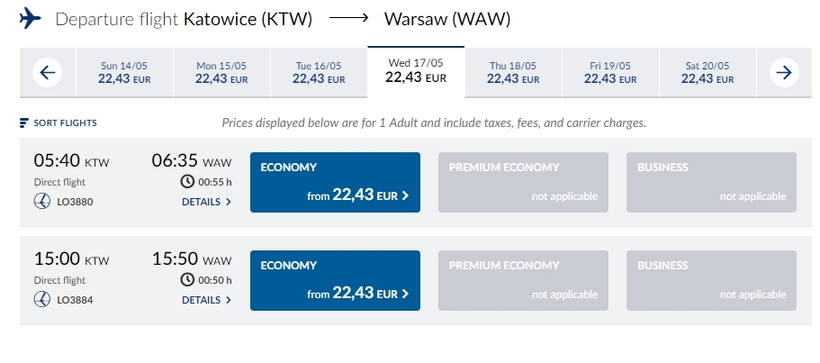Image resolution: width=820 pixels, height=363 pixels.
Task: Choose the Thu 18/05 date tab
Action: [x=513, y=73]
